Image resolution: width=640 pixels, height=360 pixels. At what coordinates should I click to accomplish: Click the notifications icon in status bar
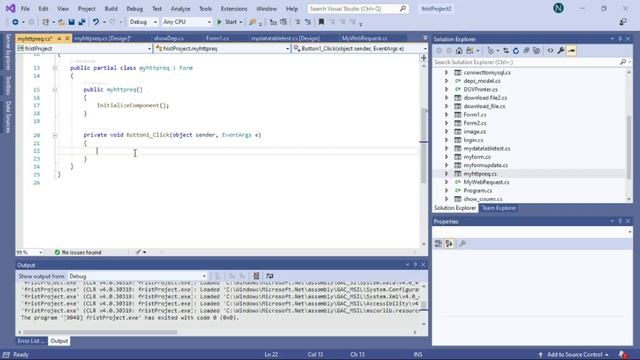(x=623, y=354)
